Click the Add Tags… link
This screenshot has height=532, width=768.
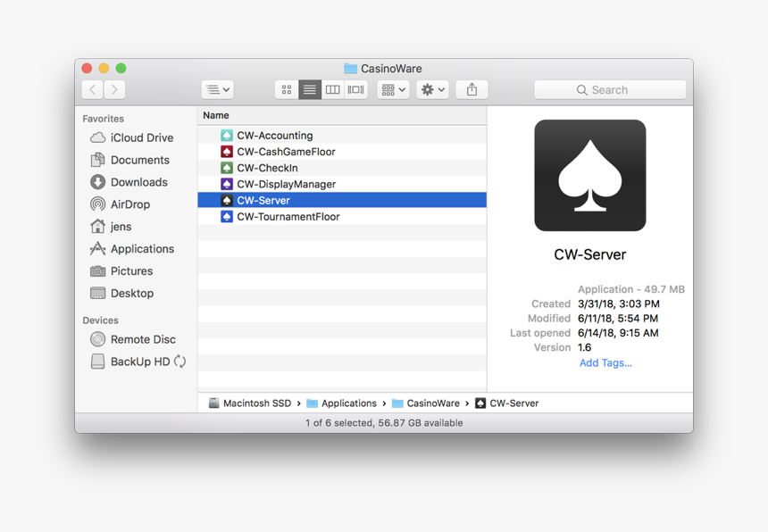605,362
